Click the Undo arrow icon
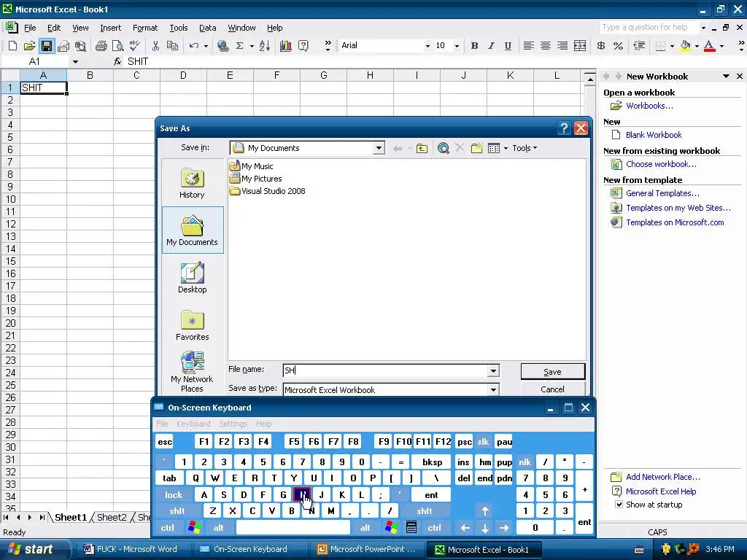This screenshot has height=560, width=747. (x=194, y=46)
